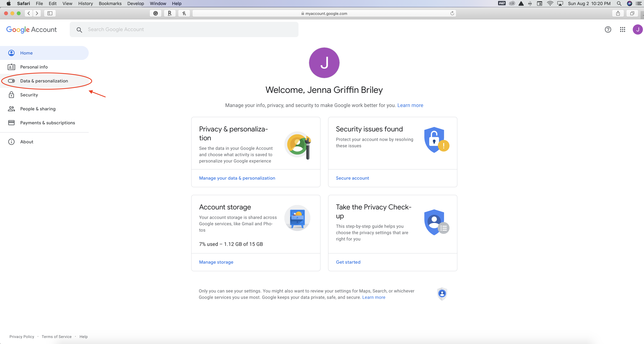The width and height of the screenshot is (644, 344).
Task: Open the Bookmarks menu
Action: [x=110, y=3]
